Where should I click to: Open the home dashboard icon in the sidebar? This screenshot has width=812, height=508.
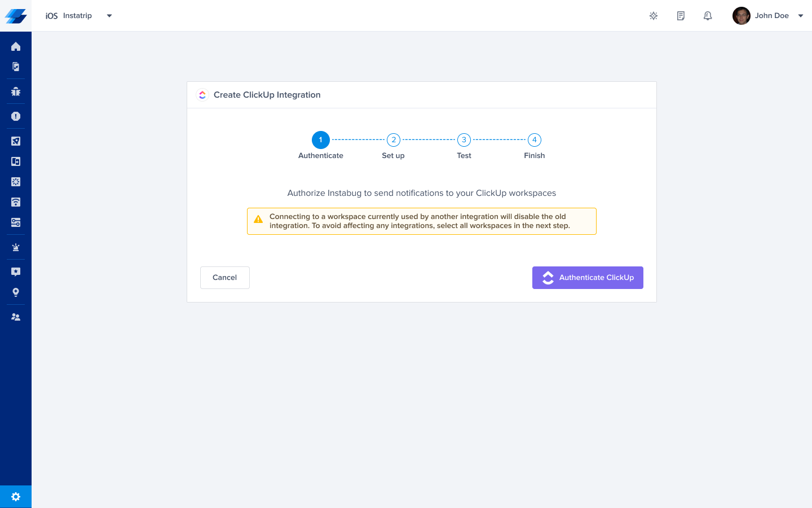coord(16,46)
